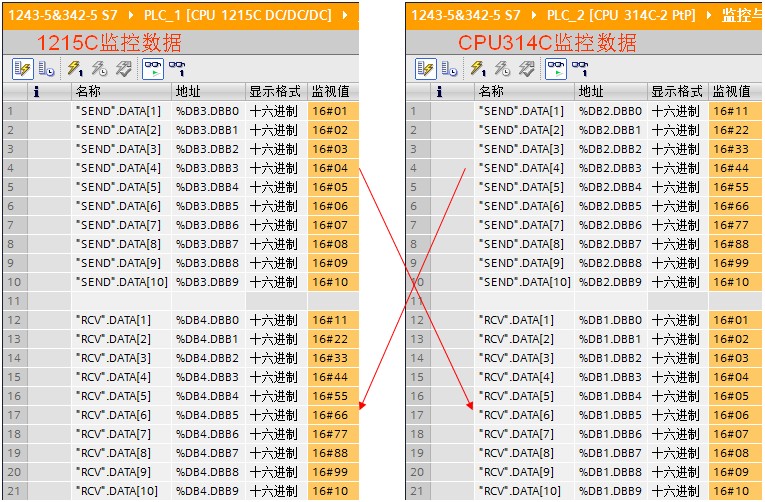Click monitor once now icon in CPU314C table

click(580, 69)
